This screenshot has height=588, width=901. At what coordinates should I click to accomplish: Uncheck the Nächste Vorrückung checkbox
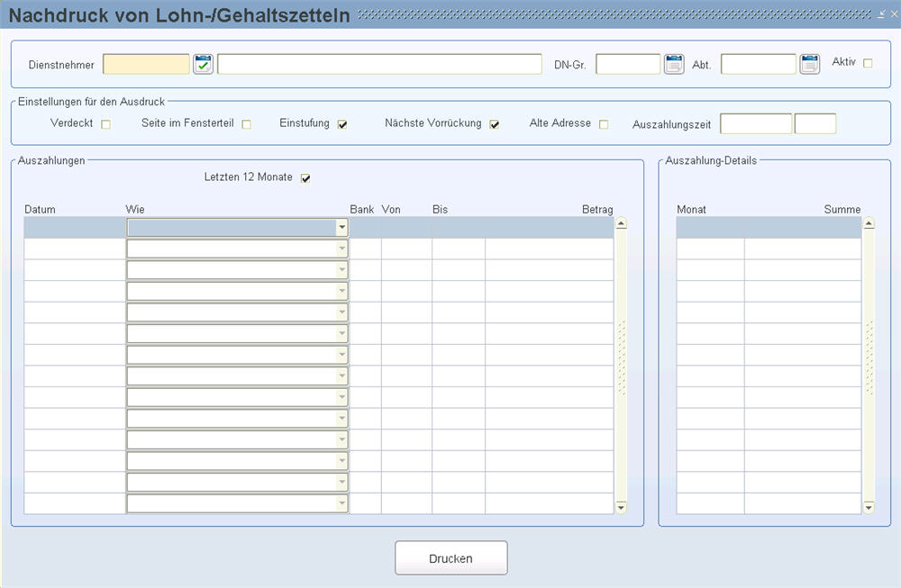494,124
